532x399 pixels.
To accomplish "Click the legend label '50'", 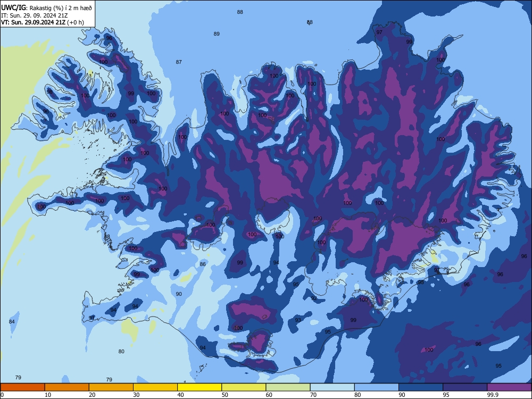I will 225,395.
